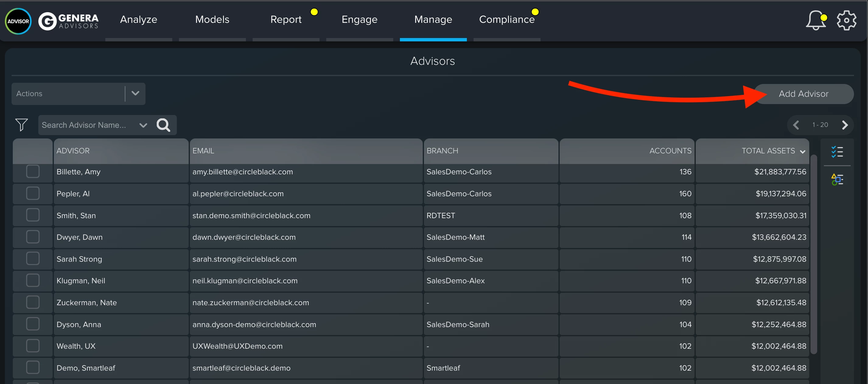The width and height of the screenshot is (868, 384).
Task: Click the Genera Advisors logo
Action: 69,21
